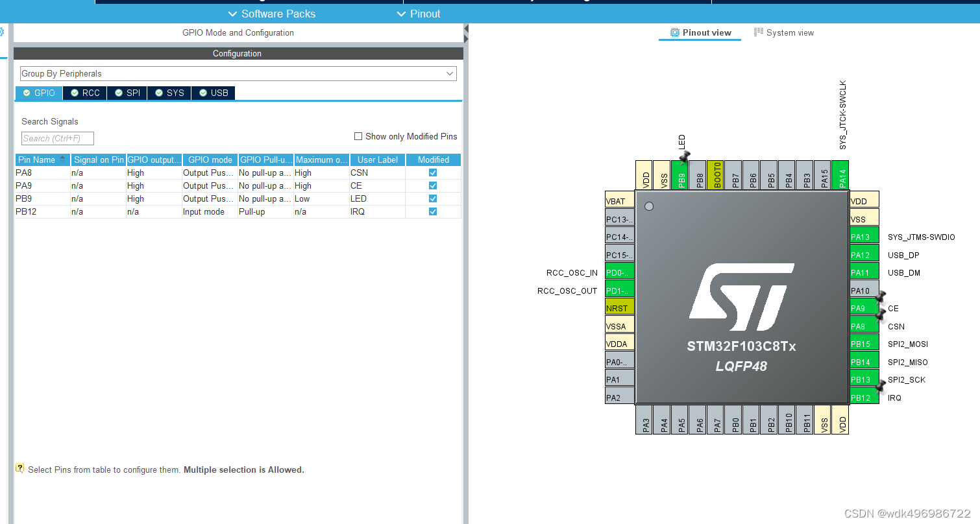Image resolution: width=980 pixels, height=524 pixels.
Task: Click the IRQ user label cell
Action: click(377, 211)
